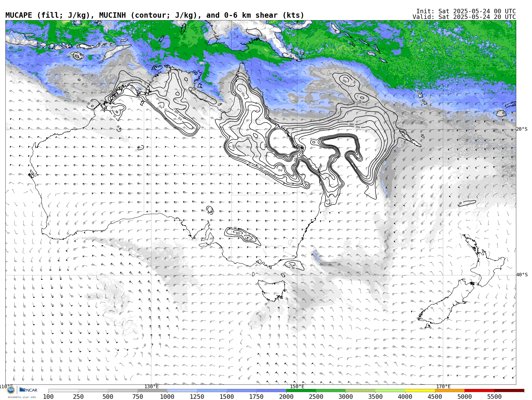The image size is (532, 400).
Task: Click the 20°S latitude label
Action: pos(522,129)
